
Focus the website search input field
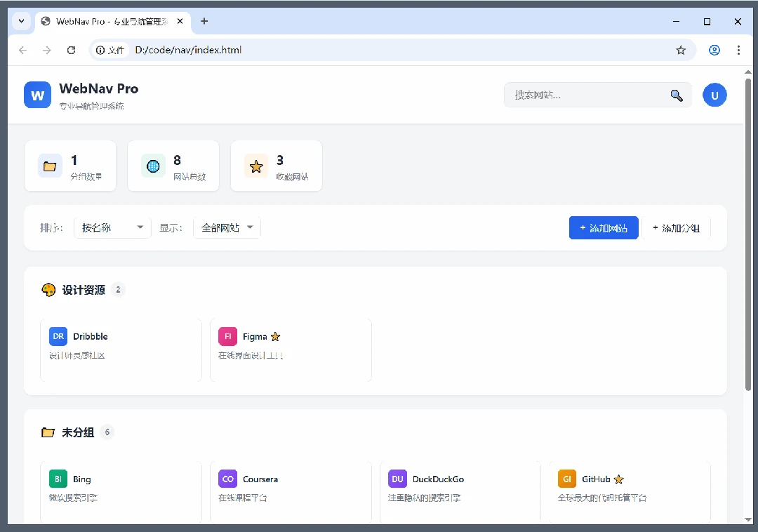click(598, 95)
